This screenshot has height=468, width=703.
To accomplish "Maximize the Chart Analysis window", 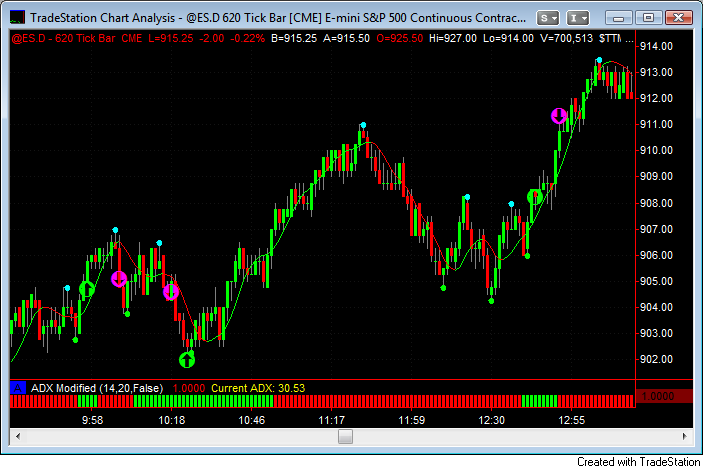I will (x=648, y=18).
